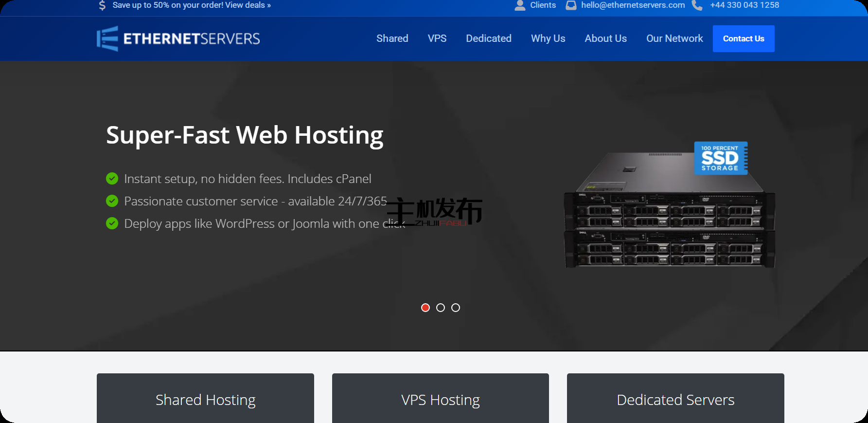Follow the View deals promo link
The height and width of the screenshot is (423, 868).
(248, 5)
